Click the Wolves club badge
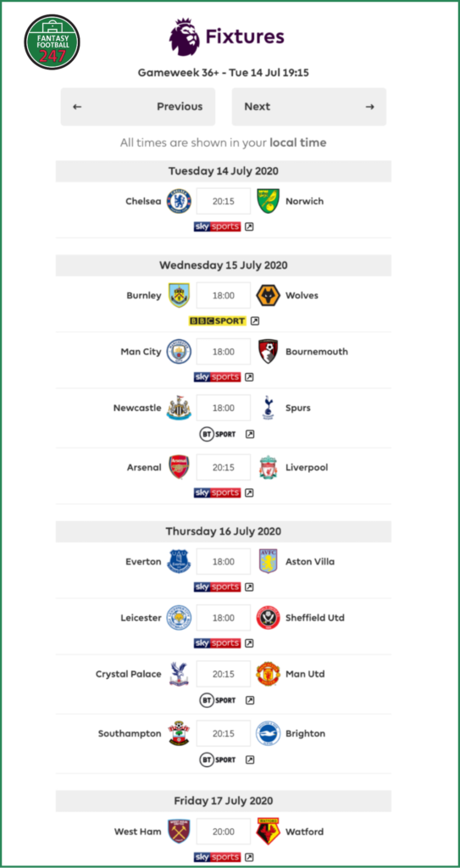 tap(269, 295)
